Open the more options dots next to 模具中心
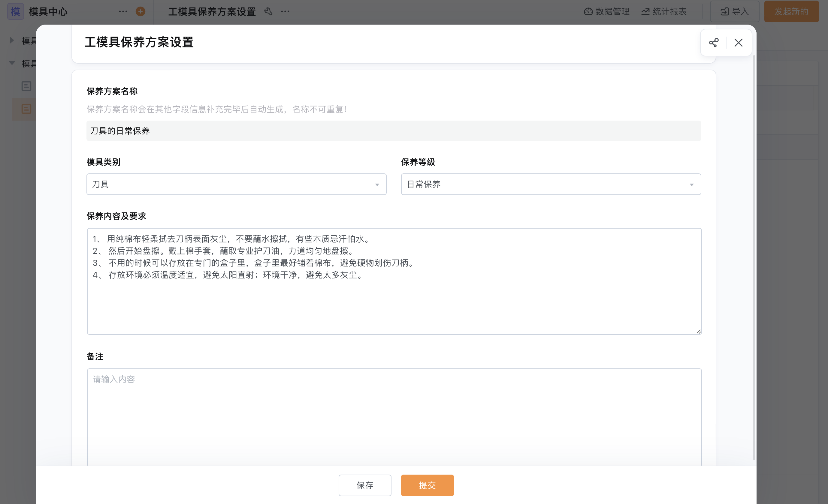Image resolution: width=828 pixels, height=504 pixels. [123, 11]
